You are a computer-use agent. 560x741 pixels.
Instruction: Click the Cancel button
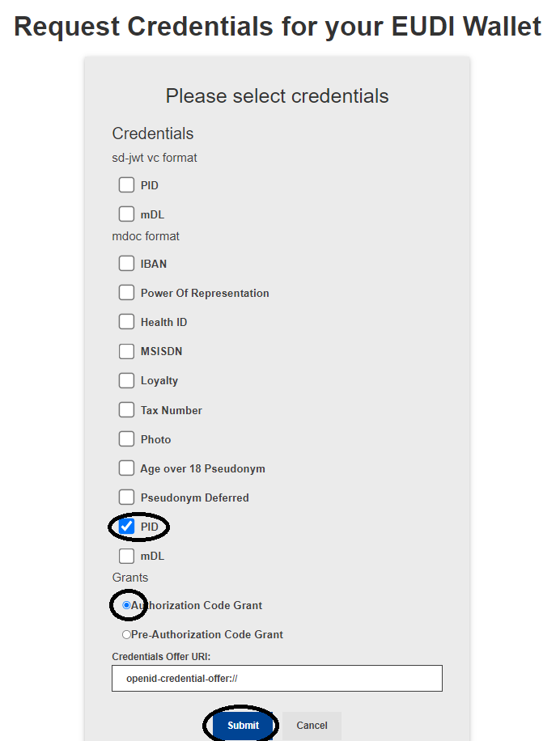coord(312,726)
